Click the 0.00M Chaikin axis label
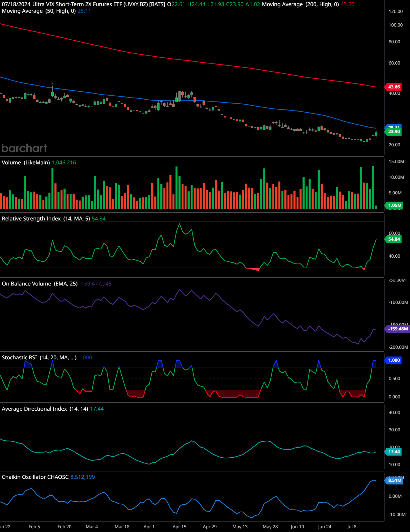Viewport: 410px width, 532px height. point(395,496)
